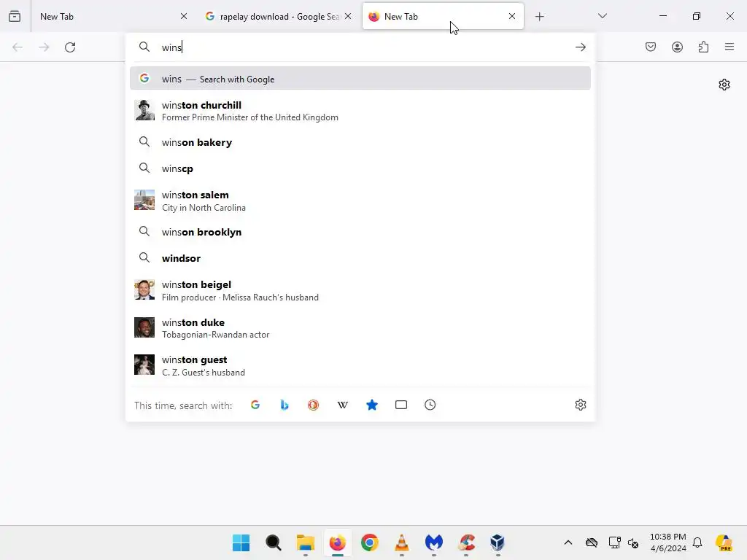Click the Go arrow in address bar

[580, 47]
